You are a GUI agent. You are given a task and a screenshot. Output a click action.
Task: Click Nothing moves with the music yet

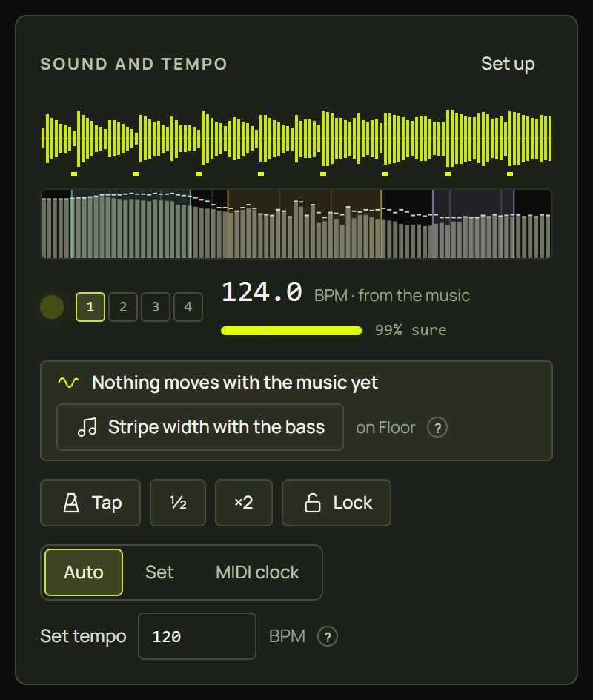(235, 383)
